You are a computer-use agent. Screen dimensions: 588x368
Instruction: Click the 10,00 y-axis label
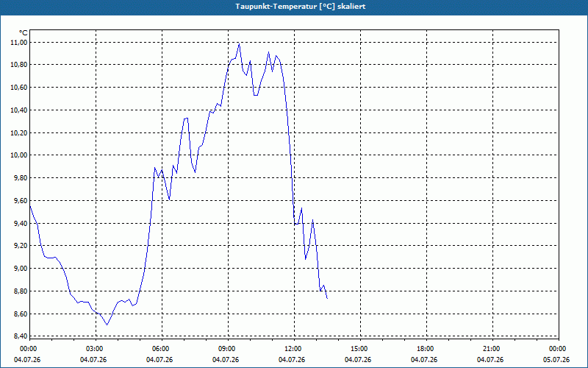(x=19, y=155)
